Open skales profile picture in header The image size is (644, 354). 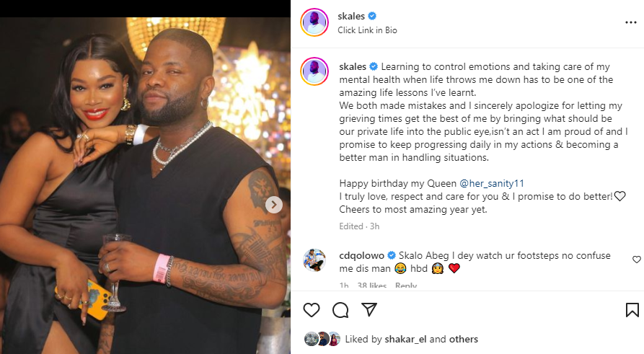[x=314, y=22]
